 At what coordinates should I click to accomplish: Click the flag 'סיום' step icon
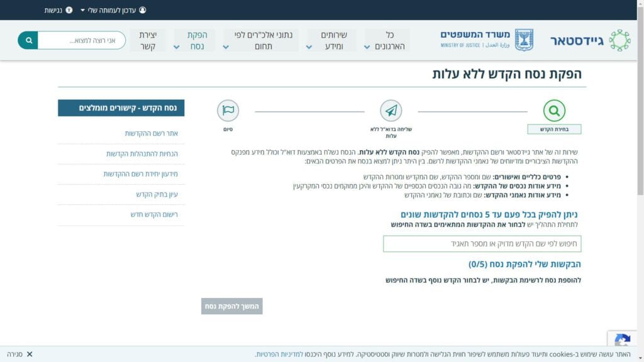(x=228, y=111)
